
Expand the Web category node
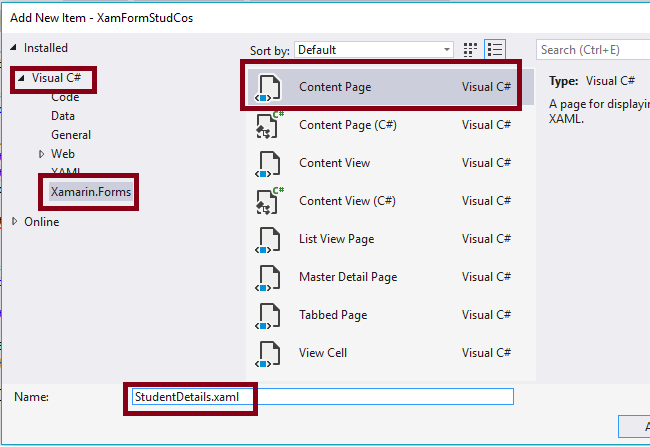click(x=41, y=154)
